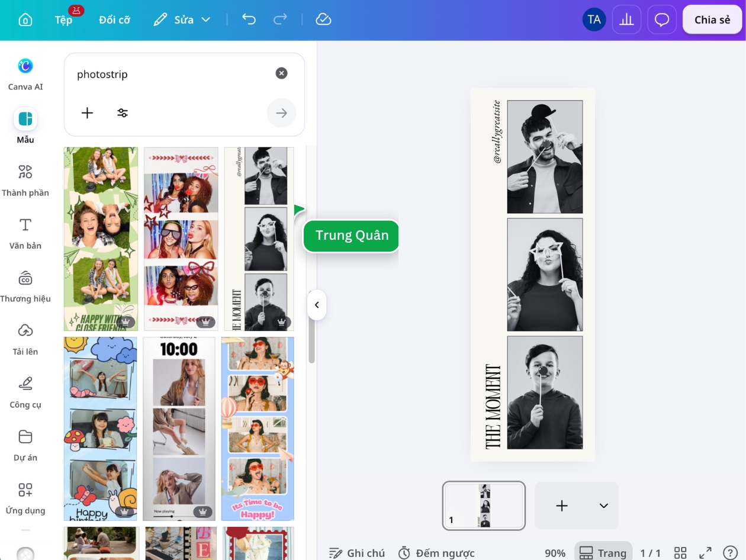Add a new page with plus button
The width and height of the screenshot is (746, 560).
point(562,506)
